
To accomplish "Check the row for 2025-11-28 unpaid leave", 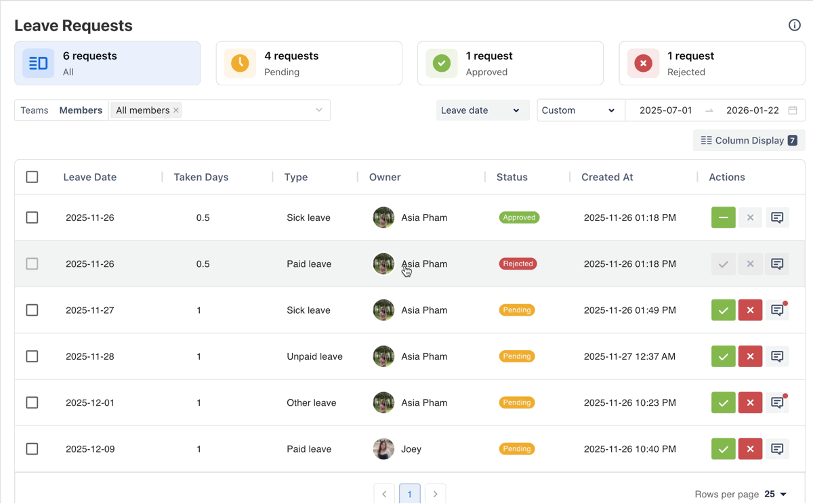I will [x=32, y=356].
